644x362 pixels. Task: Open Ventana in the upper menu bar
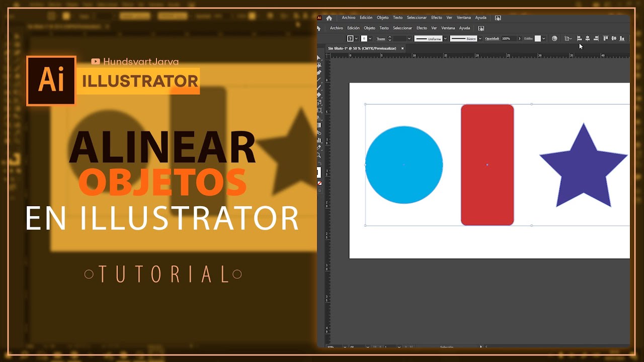464,18
